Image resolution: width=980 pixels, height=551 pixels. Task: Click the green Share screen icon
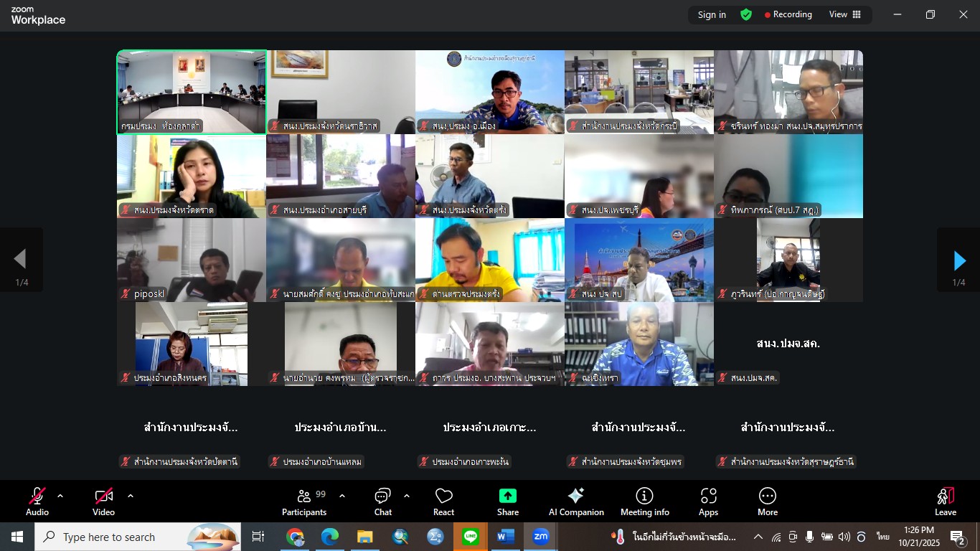507,496
